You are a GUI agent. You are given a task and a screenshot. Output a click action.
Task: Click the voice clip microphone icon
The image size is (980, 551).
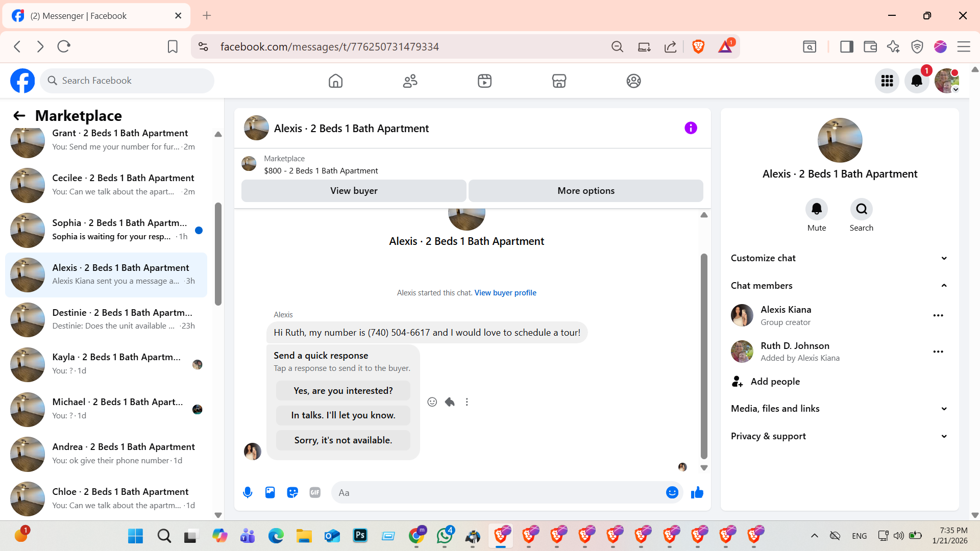point(248,492)
